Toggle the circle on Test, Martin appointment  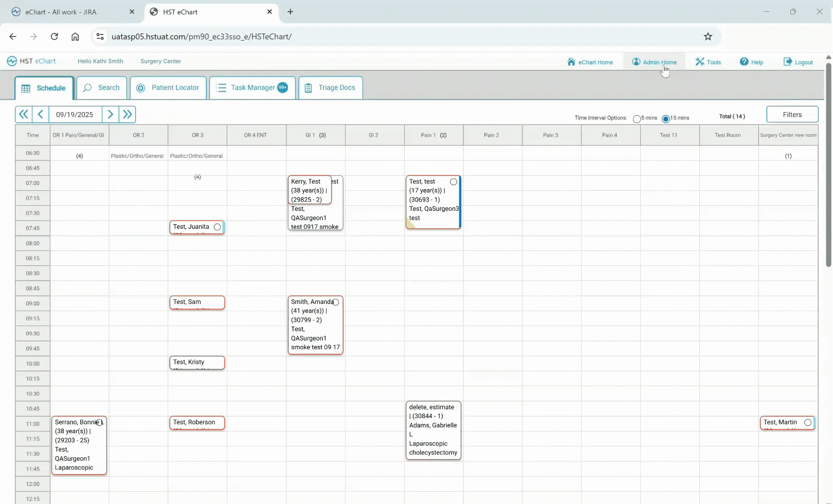[x=808, y=423]
